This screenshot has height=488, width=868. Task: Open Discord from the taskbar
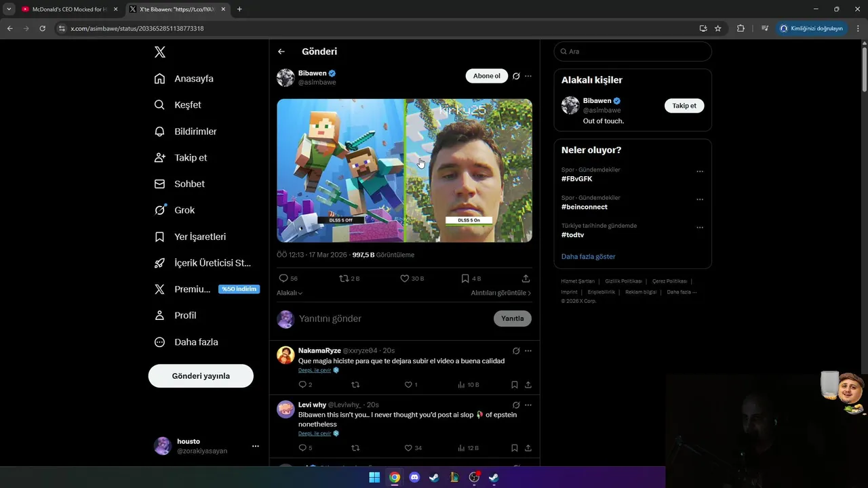coord(414,477)
